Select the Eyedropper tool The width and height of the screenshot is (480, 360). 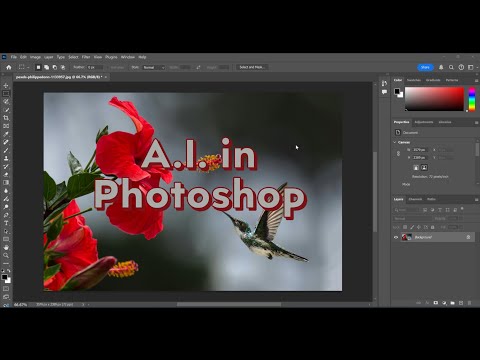6,134
